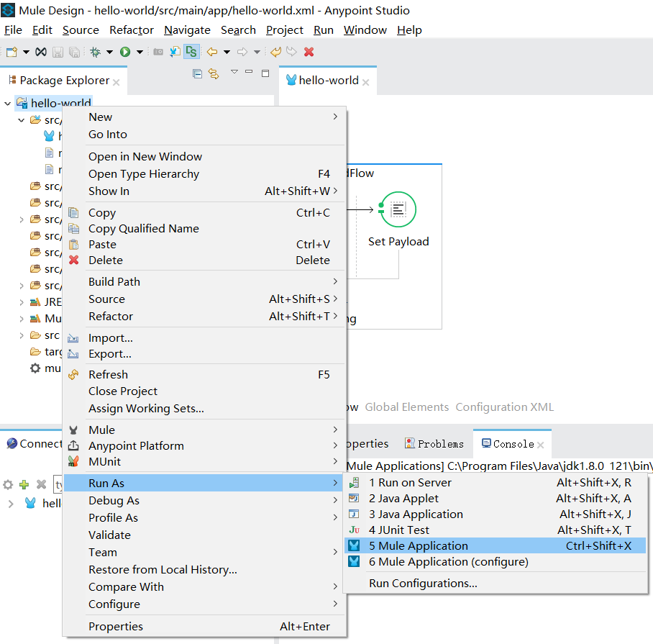Image resolution: width=653 pixels, height=644 pixels.
Task: Click the Save toolbar icon
Action: [58, 52]
